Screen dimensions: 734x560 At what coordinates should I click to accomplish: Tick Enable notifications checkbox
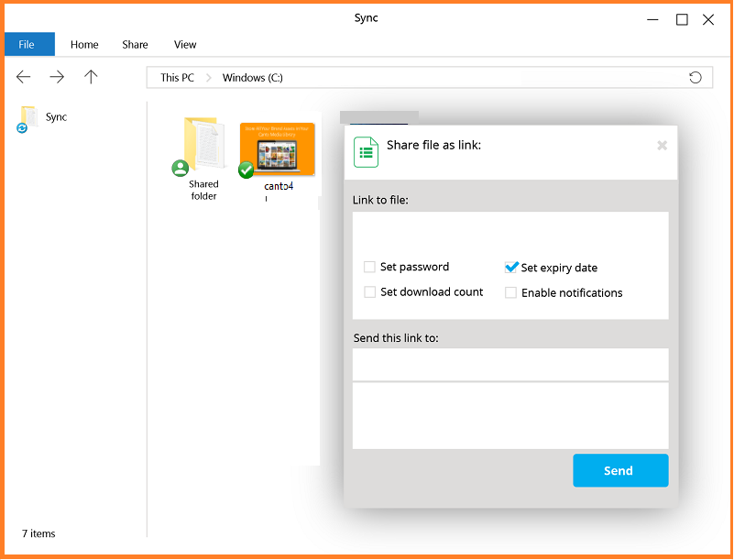pyautogui.click(x=510, y=292)
